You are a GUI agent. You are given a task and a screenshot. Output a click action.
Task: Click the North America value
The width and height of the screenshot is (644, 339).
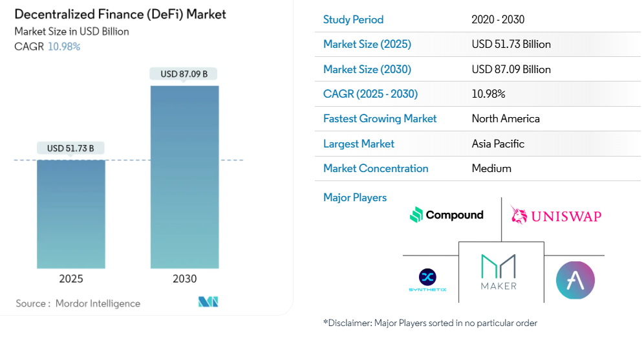(506, 119)
